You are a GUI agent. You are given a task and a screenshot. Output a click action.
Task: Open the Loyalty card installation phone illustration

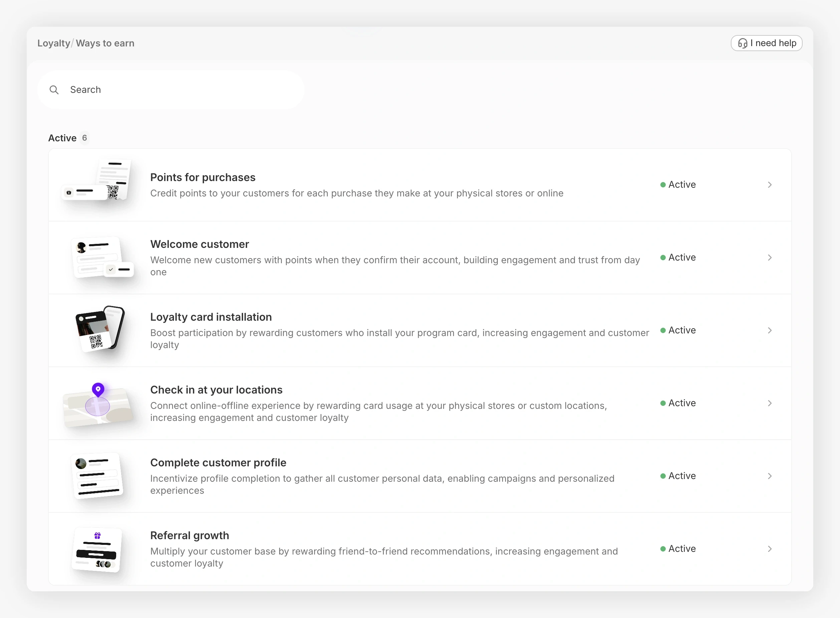[x=100, y=329]
